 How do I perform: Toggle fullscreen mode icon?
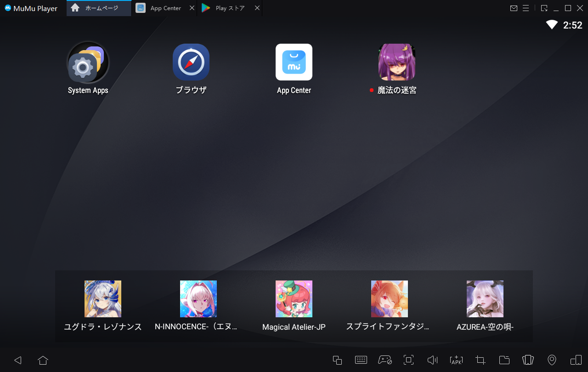409,360
